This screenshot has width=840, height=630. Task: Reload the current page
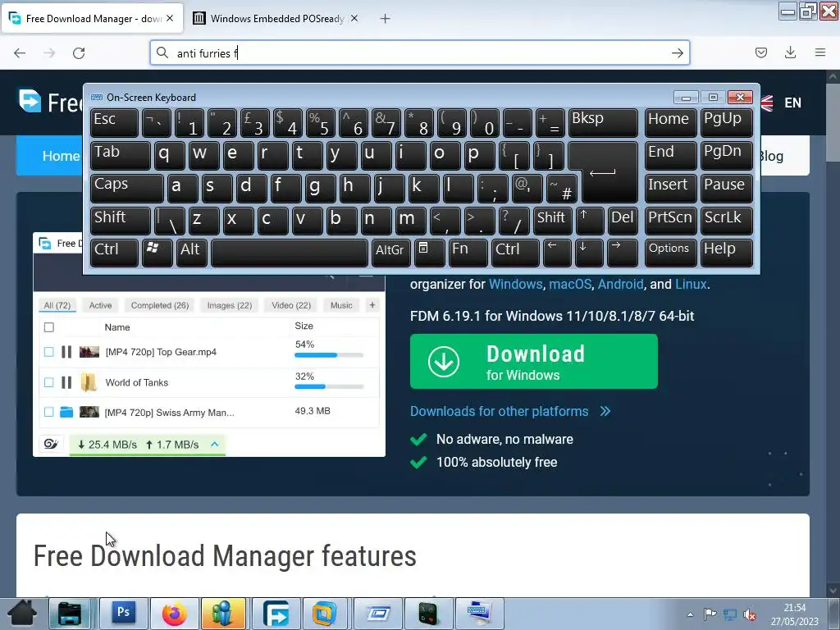pos(79,53)
